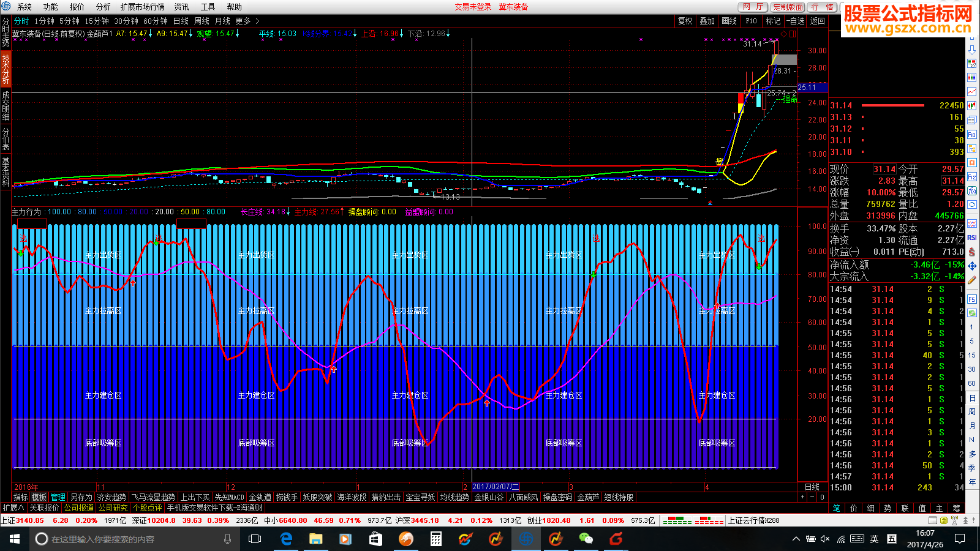Open WeChat from the Windows taskbar

(586, 539)
